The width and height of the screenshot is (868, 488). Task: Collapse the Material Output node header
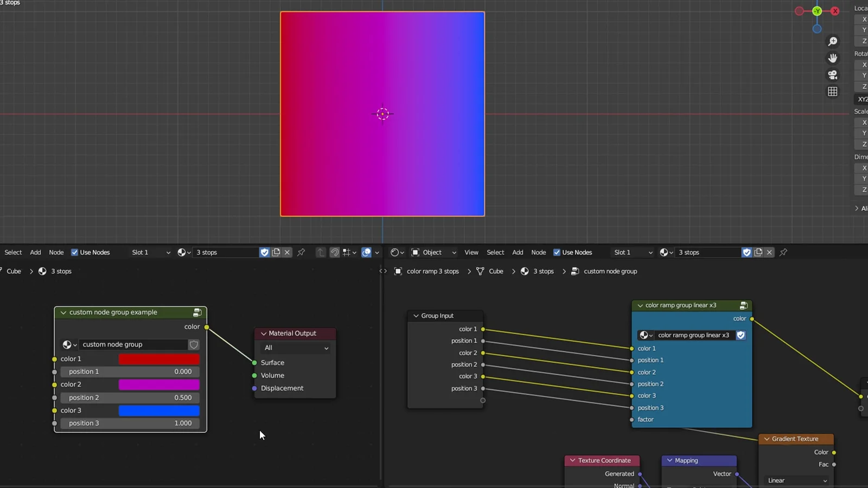(x=264, y=333)
